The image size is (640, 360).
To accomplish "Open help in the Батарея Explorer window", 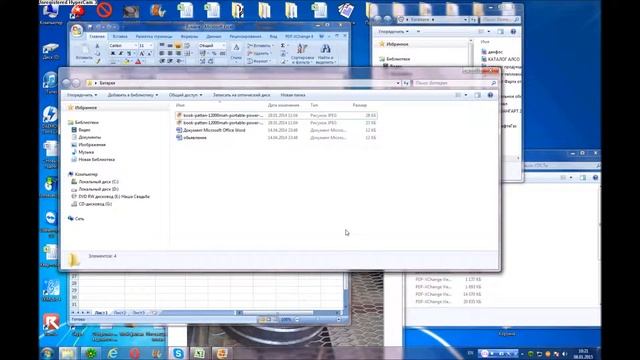I will pos(490,95).
